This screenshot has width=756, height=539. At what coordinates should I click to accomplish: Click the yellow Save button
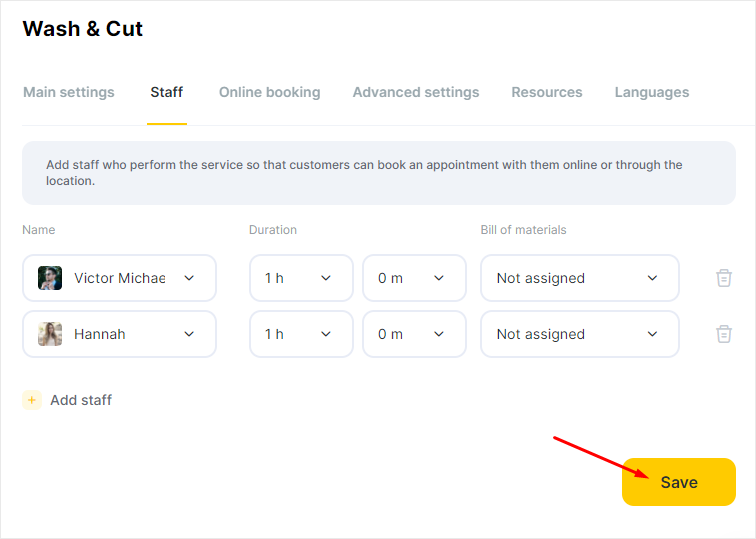pos(679,482)
